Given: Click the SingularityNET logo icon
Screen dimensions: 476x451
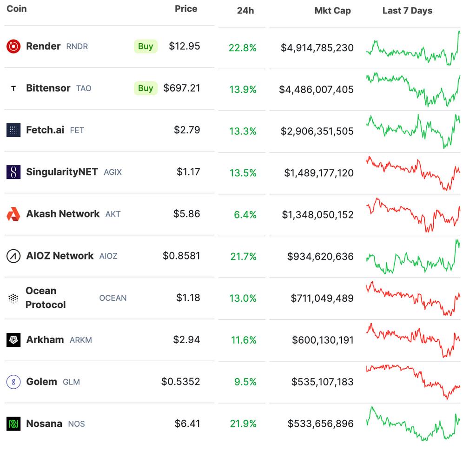Looking at the screenshot, I should click(13, 172).
